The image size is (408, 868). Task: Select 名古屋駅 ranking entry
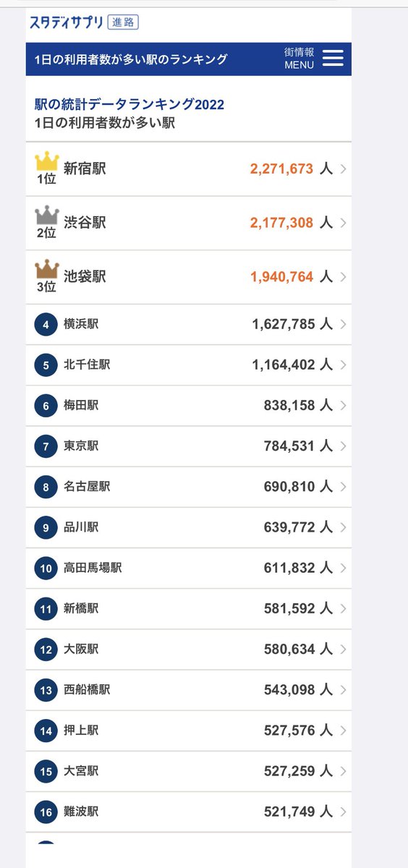point(189,487)
